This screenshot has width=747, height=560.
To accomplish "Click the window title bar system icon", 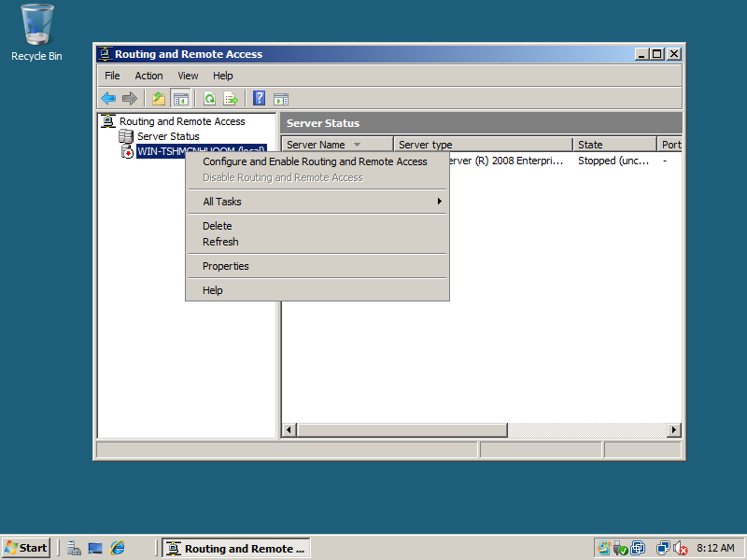I will pyautogui.click(x=106, y=54).
